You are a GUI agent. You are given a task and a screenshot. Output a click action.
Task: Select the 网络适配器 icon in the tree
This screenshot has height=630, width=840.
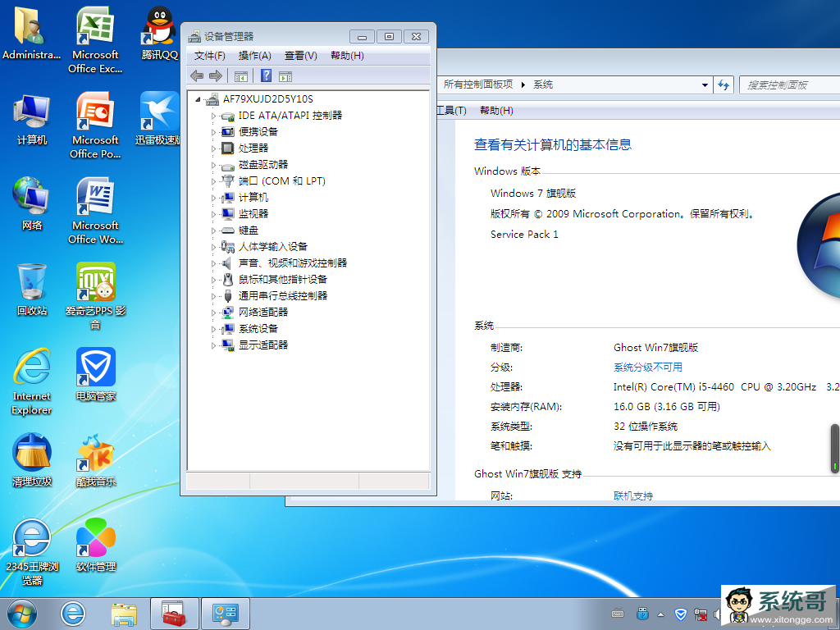click(x=228, y=313)
